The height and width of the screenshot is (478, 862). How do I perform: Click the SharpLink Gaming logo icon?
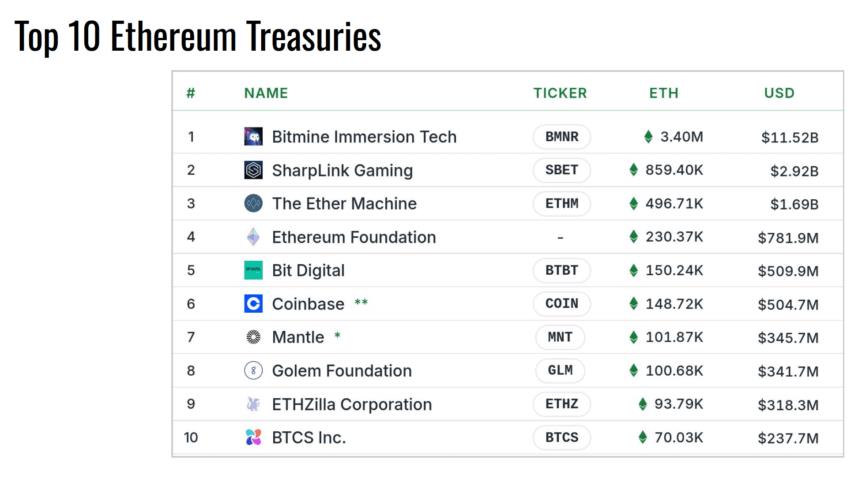(x=253, y=170)
